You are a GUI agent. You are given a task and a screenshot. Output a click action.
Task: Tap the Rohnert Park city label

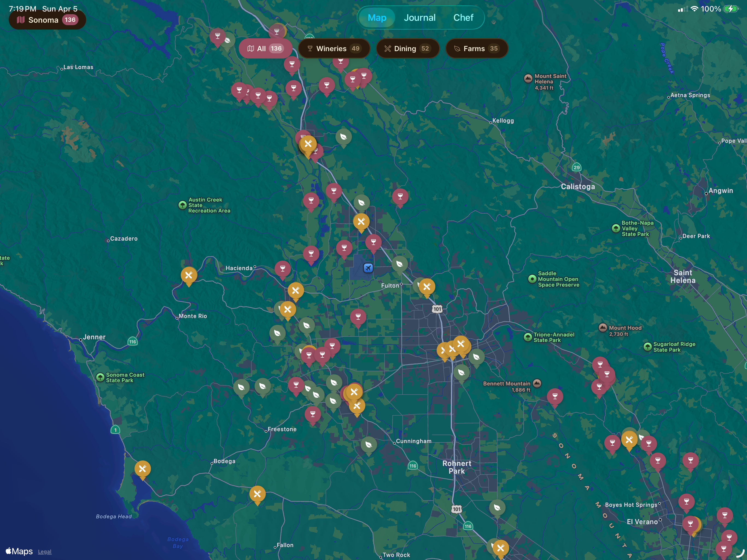[x=457, y=467]
